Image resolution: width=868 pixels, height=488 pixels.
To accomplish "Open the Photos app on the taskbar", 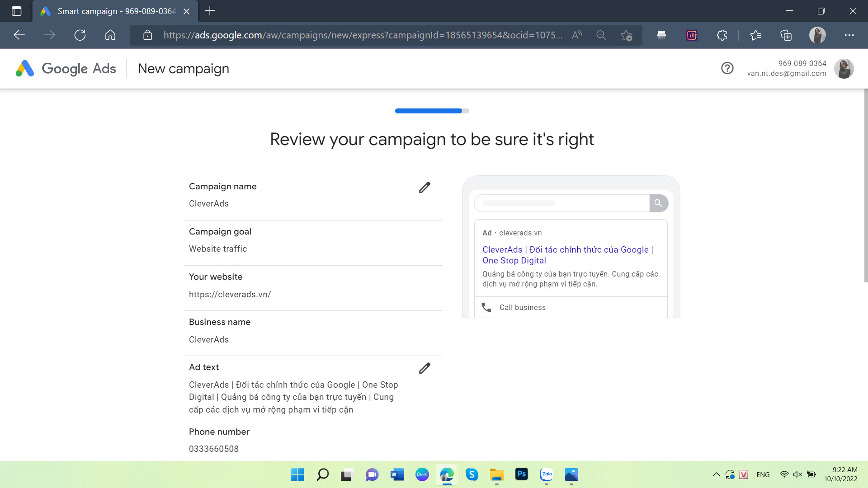I will (571, 474).
